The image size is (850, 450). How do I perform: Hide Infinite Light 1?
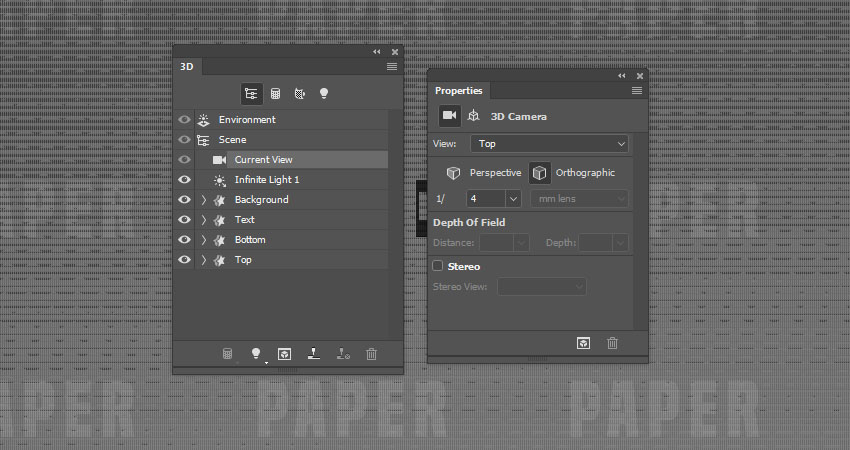pyautogui.click(x=184, y=180)
